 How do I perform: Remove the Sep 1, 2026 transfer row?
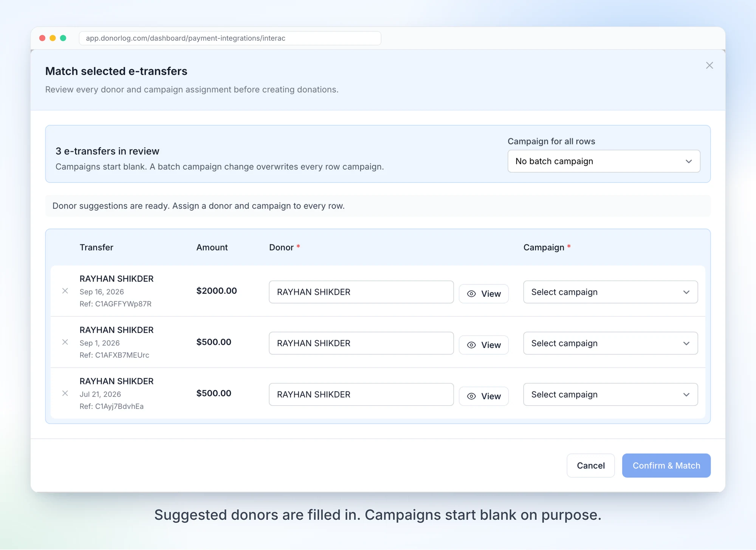(x=65, y=342)
